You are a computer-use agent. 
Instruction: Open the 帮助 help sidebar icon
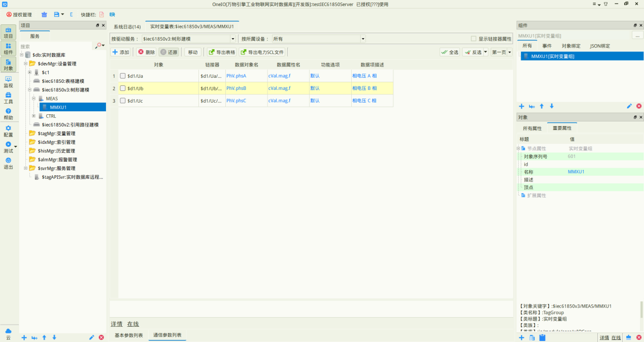(x=8, y=114)
